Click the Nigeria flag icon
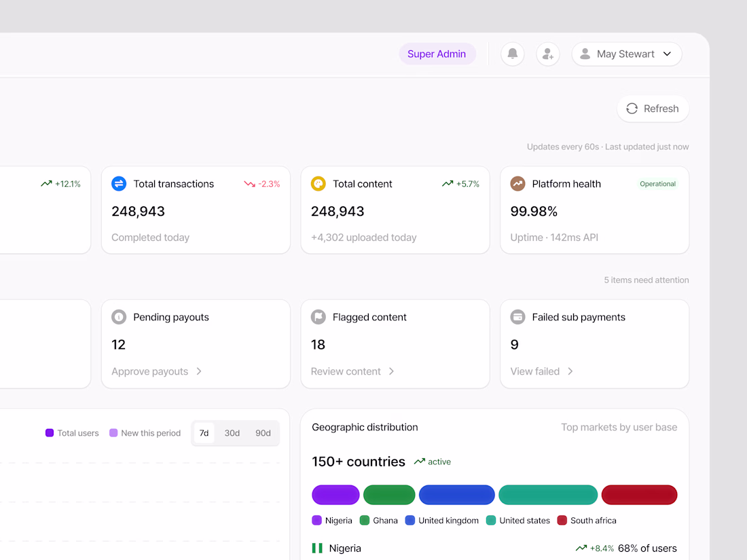 coord(317,548)
